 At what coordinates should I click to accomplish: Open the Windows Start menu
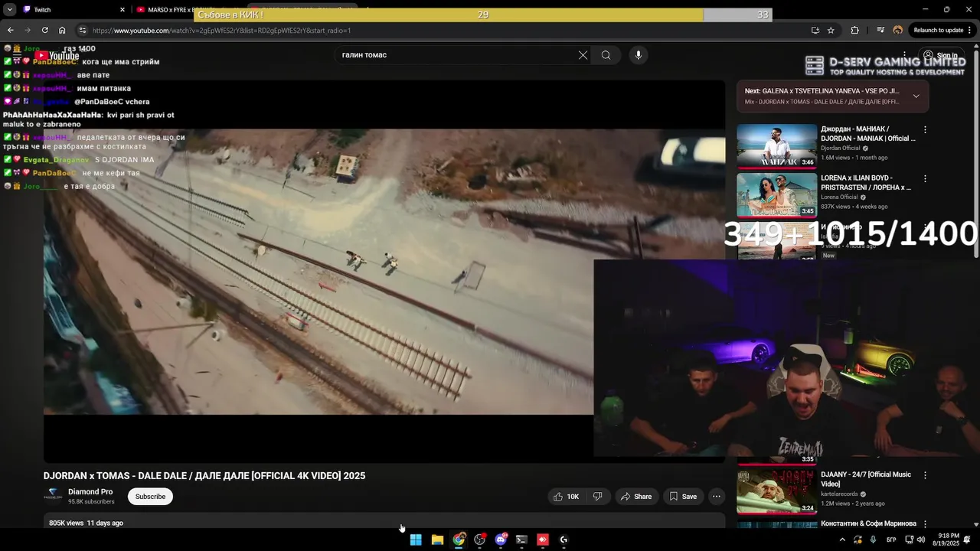[416, 540]
